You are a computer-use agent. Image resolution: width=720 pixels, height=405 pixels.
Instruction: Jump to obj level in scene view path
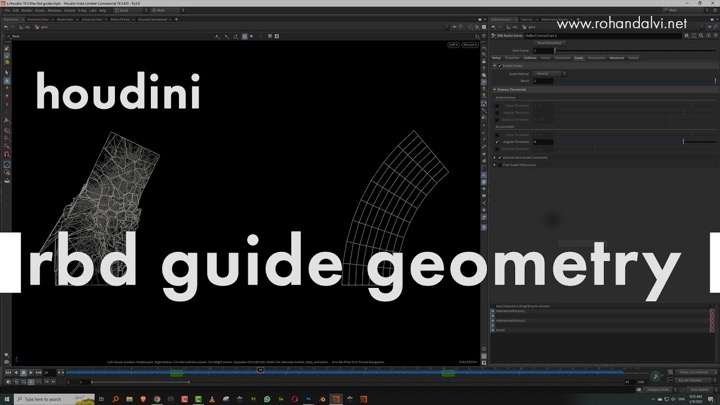[25, 27]
